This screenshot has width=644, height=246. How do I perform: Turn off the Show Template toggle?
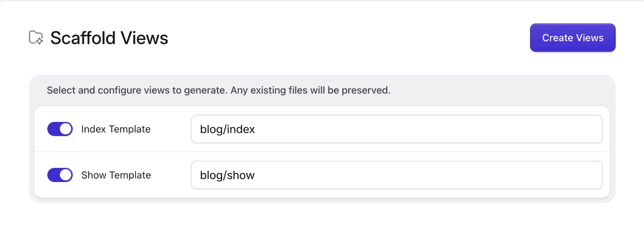[60, 175]
